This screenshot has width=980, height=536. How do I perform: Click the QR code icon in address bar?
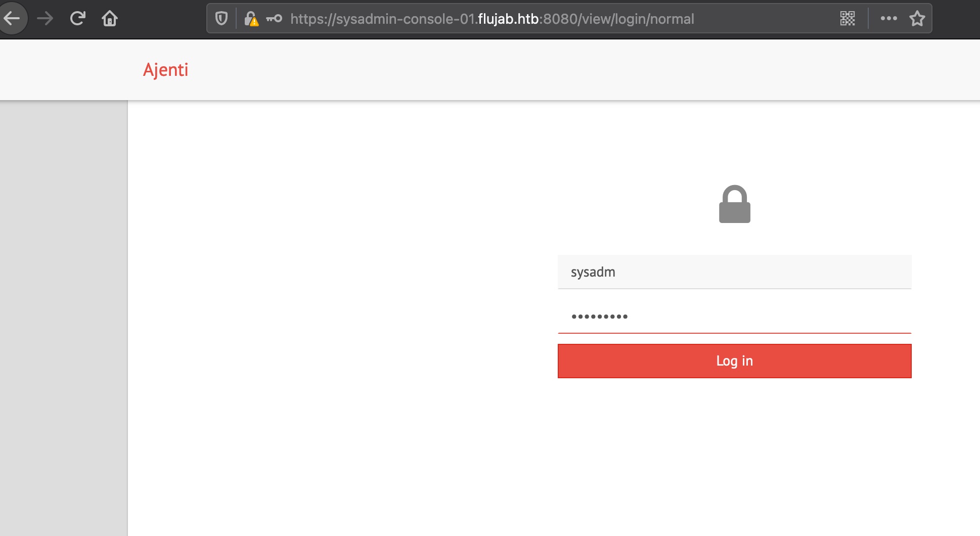click(x=848, y=19)
